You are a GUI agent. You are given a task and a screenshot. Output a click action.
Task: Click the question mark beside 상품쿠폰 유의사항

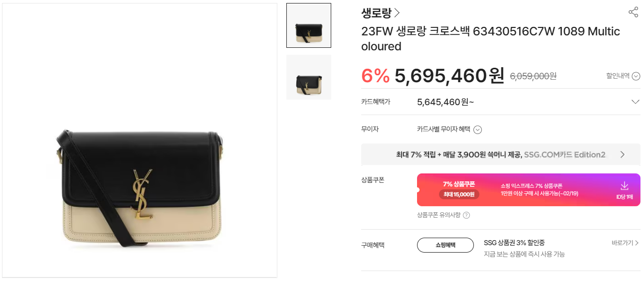pos(466,215)
